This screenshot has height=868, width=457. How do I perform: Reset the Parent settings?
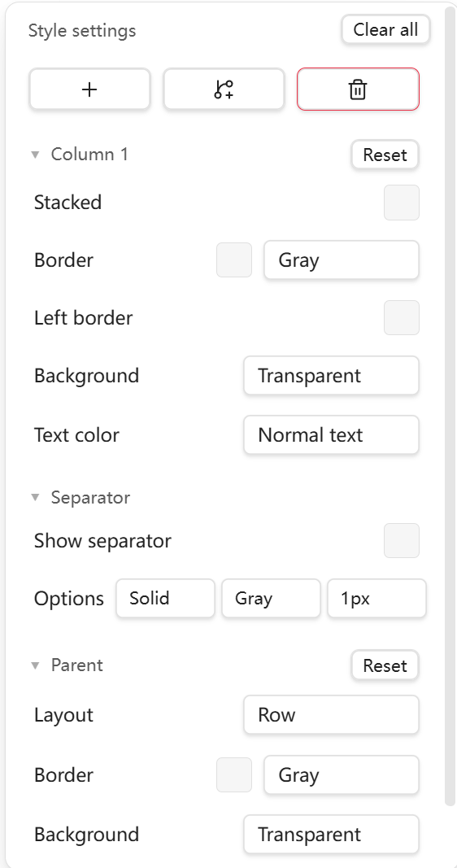[385, 665]
